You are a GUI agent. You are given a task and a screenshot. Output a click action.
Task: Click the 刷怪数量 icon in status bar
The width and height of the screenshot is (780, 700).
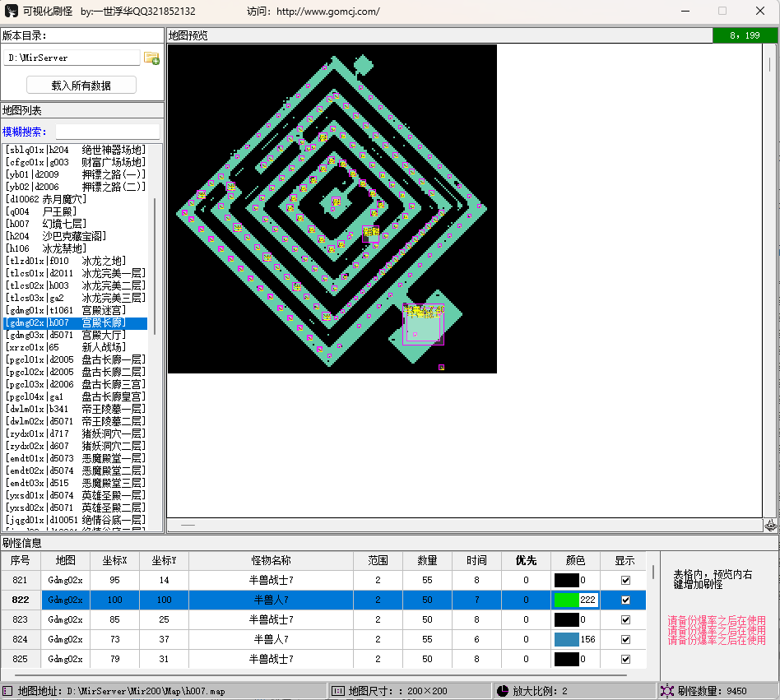click(666, 691)
